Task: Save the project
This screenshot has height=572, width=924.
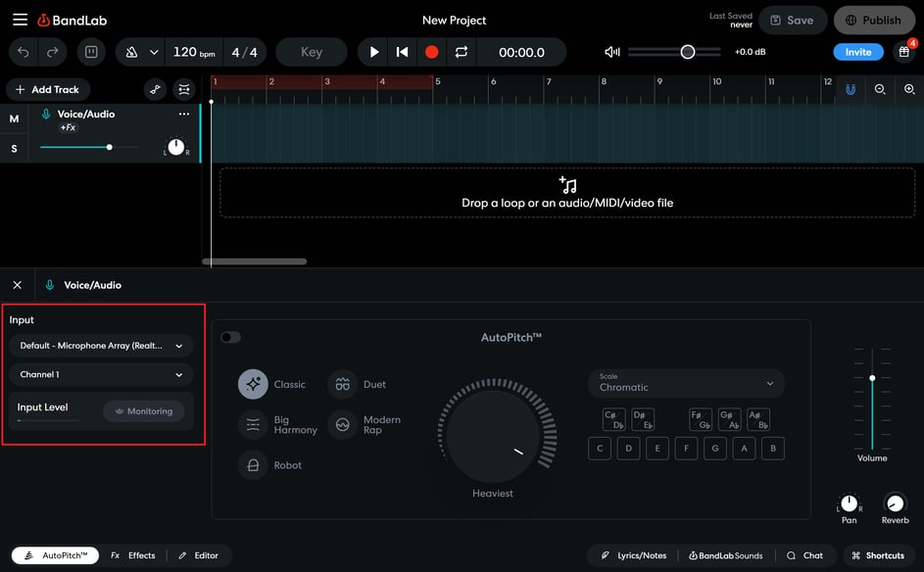Action: click(x=792, y=20)
